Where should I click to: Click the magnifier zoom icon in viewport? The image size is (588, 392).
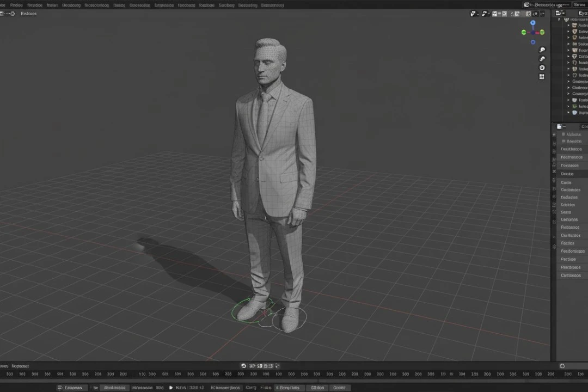click(x=542, y=50)
